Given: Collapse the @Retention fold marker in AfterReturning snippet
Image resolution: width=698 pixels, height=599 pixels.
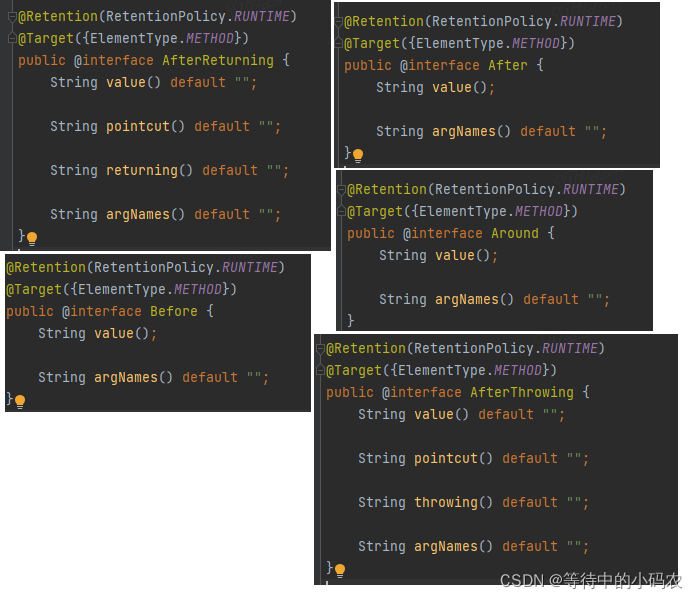Looking at the screenshot, I should (12, 17).
